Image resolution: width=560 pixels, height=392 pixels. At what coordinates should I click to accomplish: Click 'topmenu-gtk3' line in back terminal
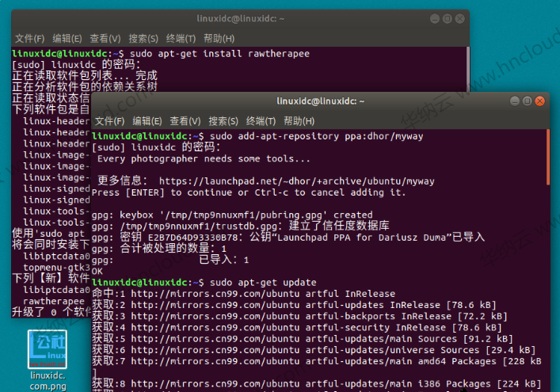click(56, 268)
